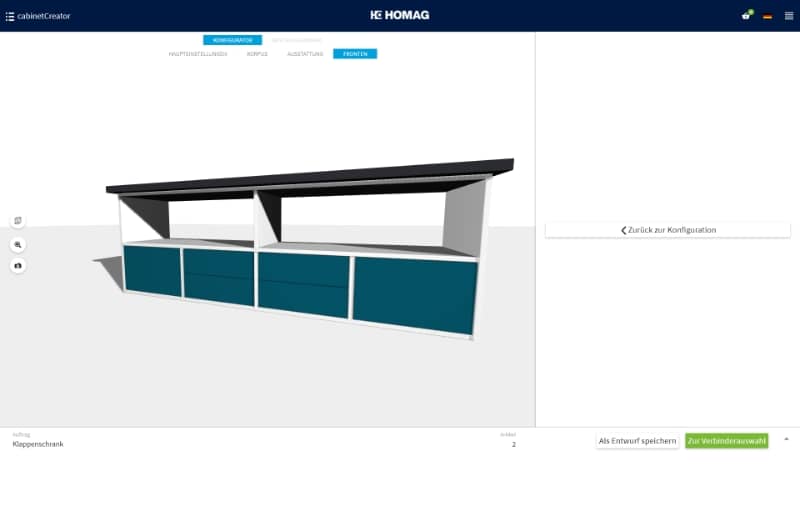Open the hamburger menu at top right

[789, 16]
